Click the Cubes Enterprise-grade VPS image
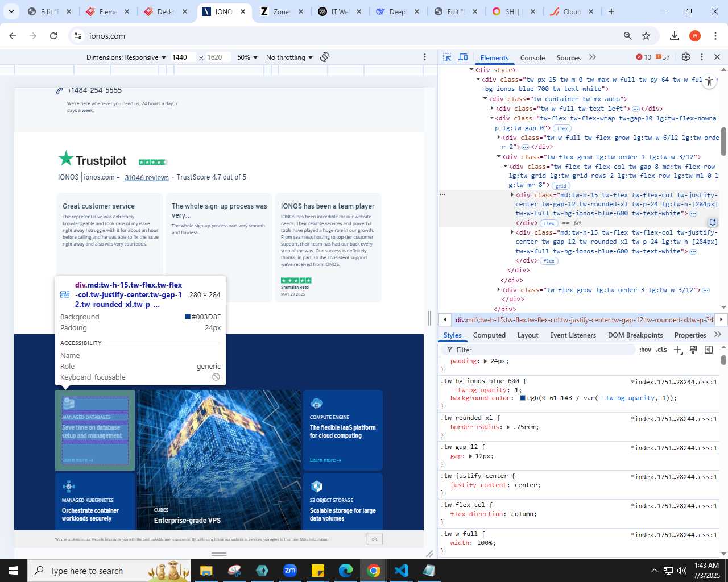The image size is (728, 582). point(219,460)
